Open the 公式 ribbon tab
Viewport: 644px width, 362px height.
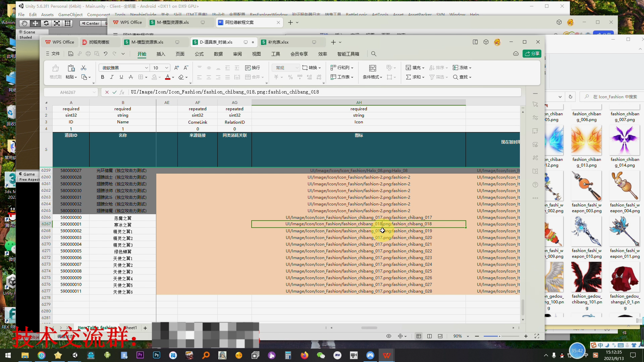pos(199,54)
